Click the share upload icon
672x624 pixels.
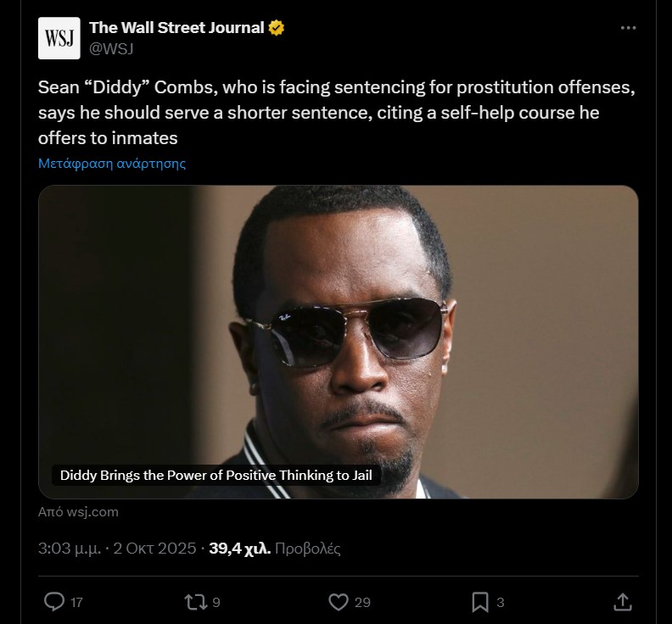[x=622, y=602]
